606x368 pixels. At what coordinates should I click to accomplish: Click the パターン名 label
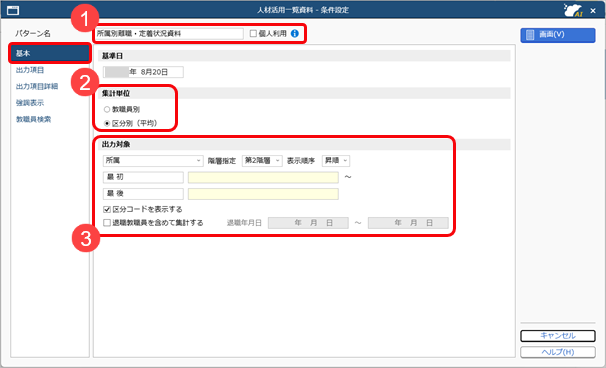pyautogui.click(x=33, y=34)
